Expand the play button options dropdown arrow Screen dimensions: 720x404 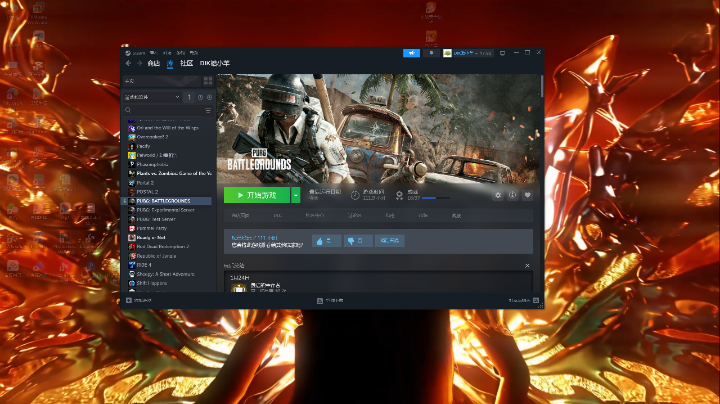(x=296, y=195)
